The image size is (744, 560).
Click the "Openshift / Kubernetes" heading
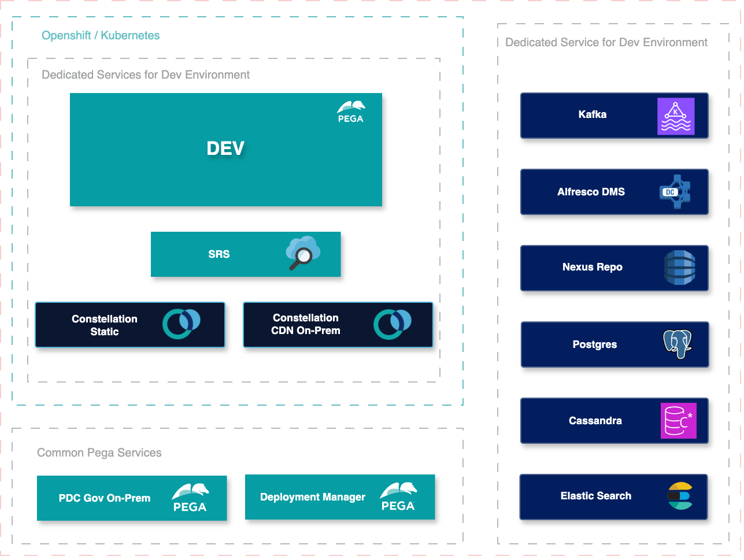[101, 35]
